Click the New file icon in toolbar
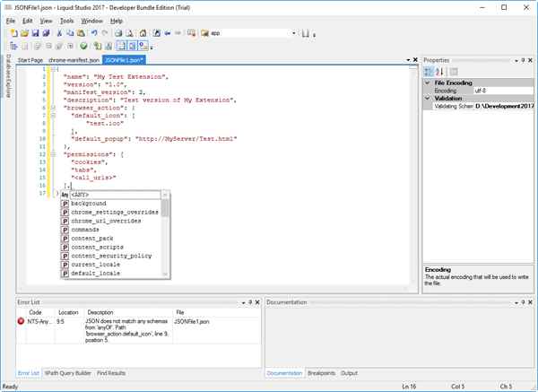This screenshot has height=392, width=538. 13,33
